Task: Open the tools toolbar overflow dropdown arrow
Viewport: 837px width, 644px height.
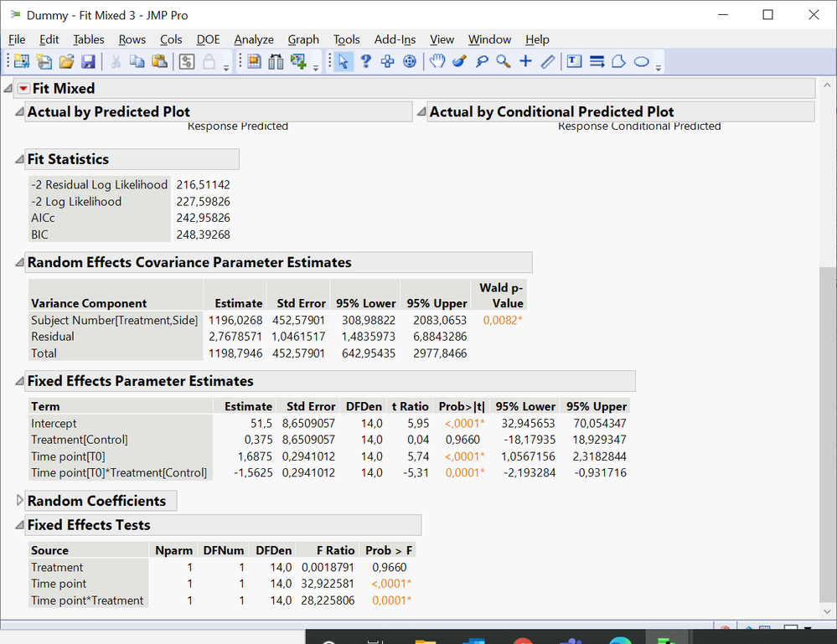Action: pos(659,68)
